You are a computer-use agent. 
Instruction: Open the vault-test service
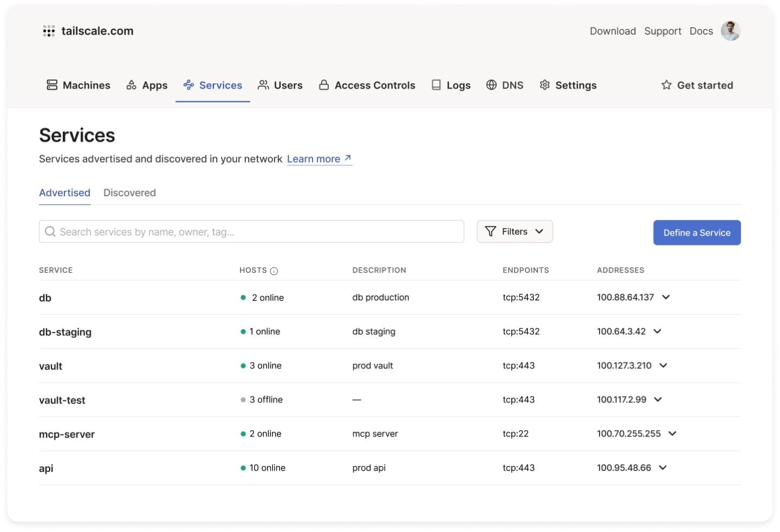coord(62,400)
